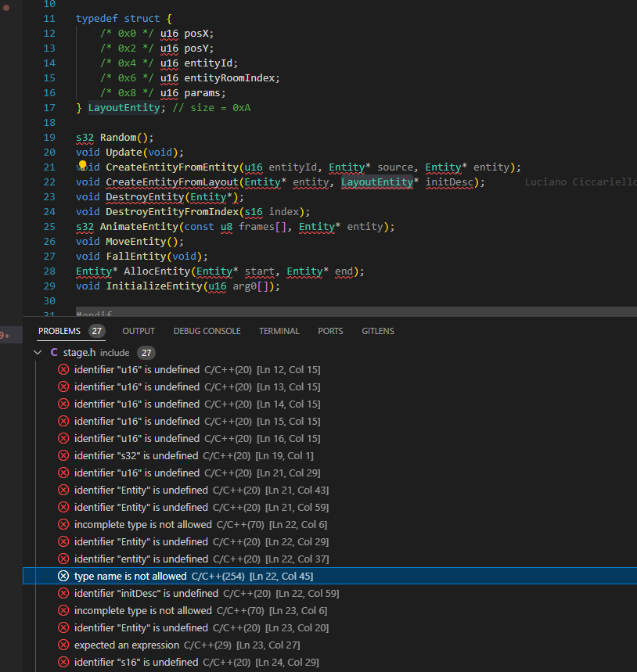
Task: Open the DEBUG CONSOLE tab
Action: click(x=207, y=331)
